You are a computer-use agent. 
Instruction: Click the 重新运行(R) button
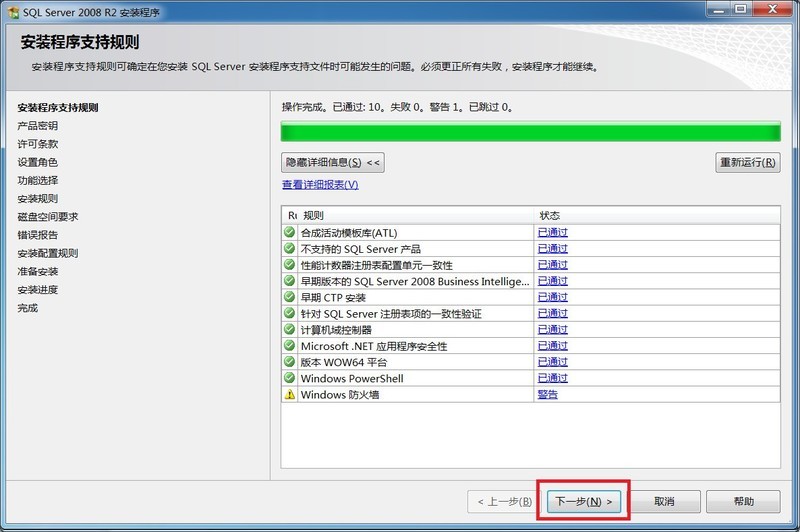point(748,162)
